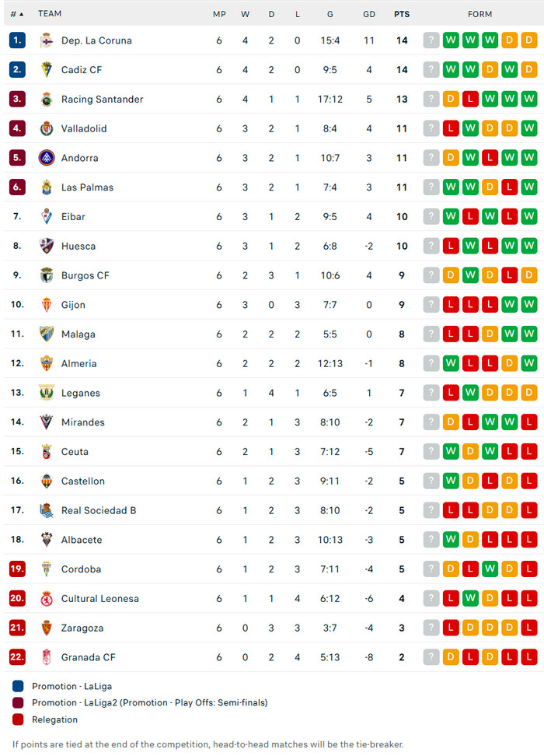Click the Andorra club crest

tap(47, 158)
